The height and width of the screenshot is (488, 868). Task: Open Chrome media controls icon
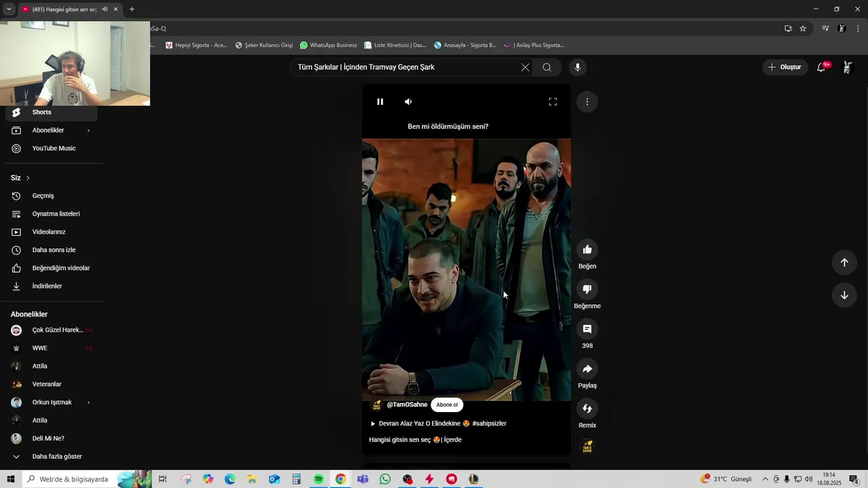(x=825, y=28)
